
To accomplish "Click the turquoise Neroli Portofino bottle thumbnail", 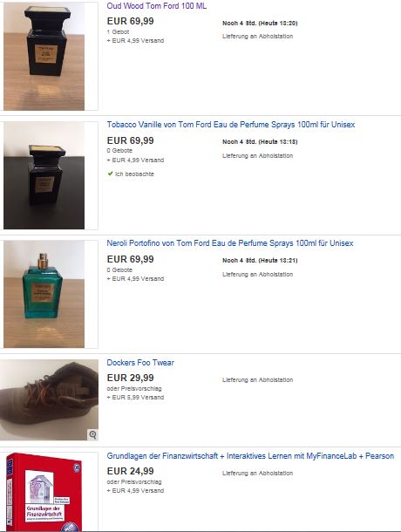I will (x=44, y=294).
